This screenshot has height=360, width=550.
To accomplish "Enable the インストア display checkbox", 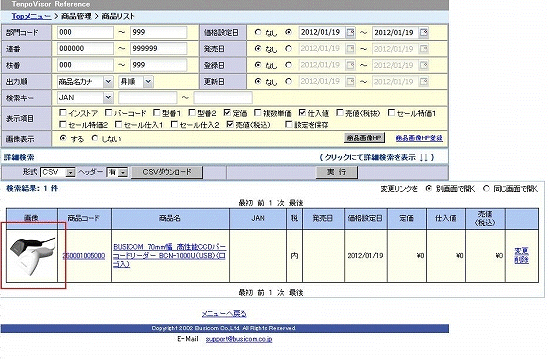I will tap(63, 113).
